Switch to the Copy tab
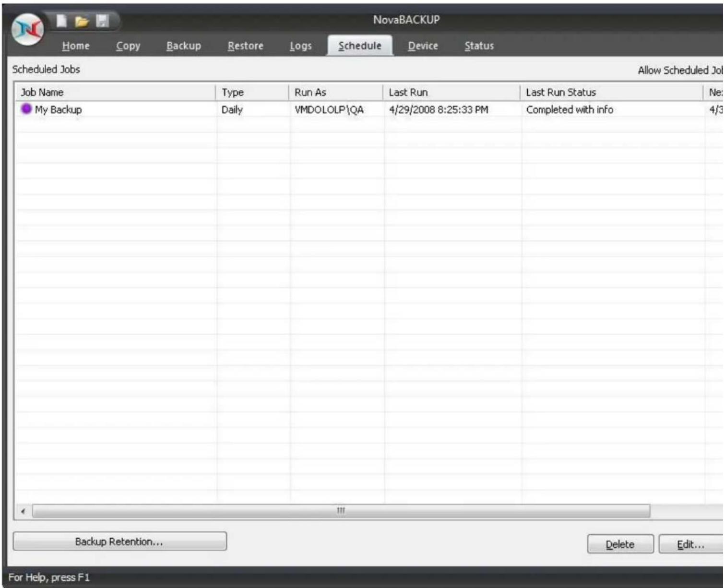724x588 pixels. click(128, 46)
